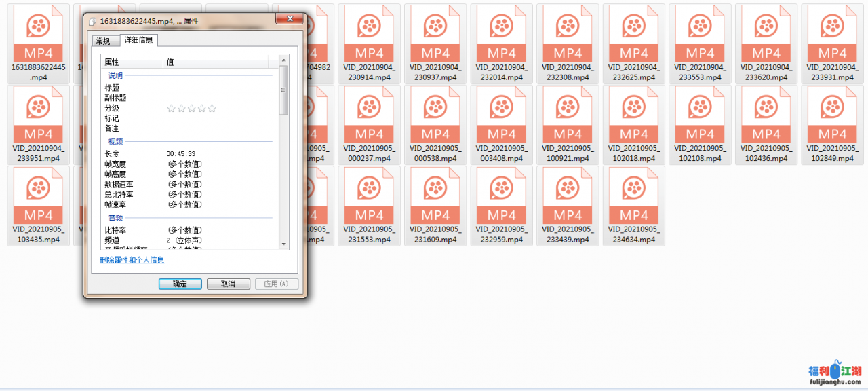
Task: Open the 详细信息 tab
Action: click(138, 41)
